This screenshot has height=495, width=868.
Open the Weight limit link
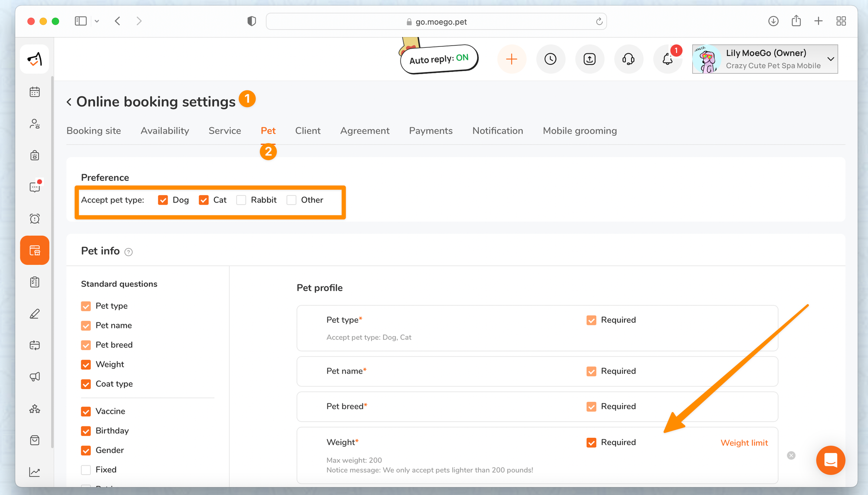[x=744, y=443]
